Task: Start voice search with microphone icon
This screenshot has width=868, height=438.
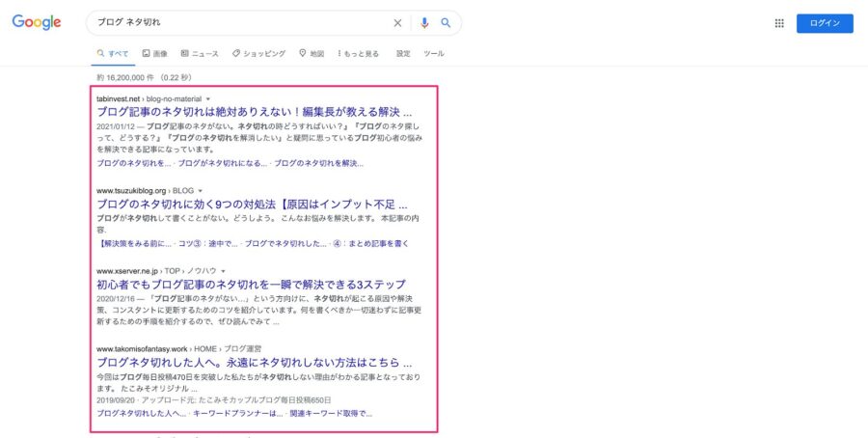Action: (x=424, y=23)
